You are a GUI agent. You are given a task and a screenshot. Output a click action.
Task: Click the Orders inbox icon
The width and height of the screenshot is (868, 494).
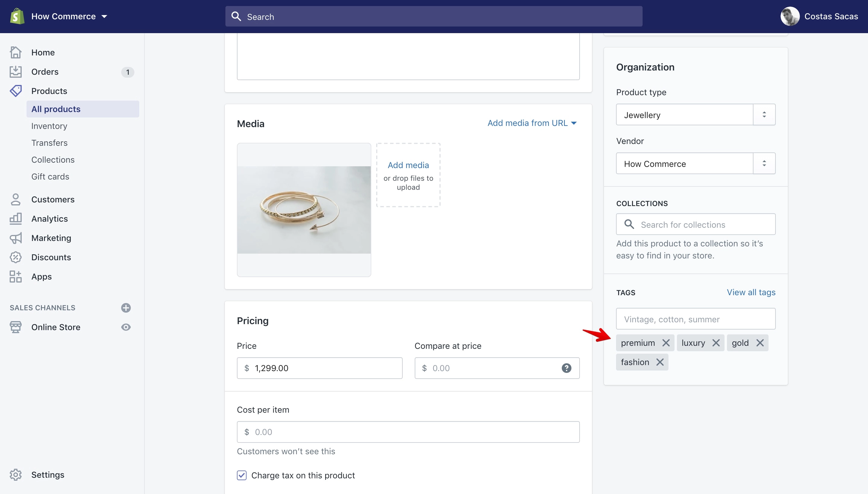(16, 72)
